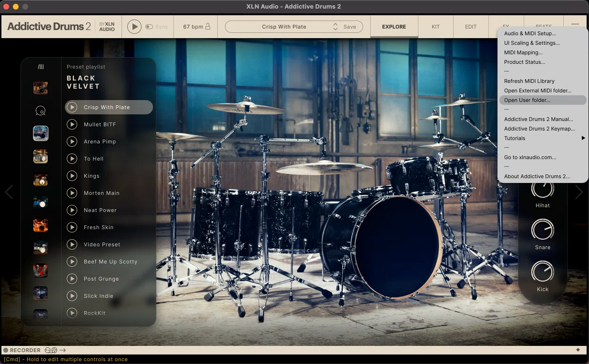Image resolution: width=589 pixels, height=364 pixels.
Task: Choose UI Scaling & Settings menu entry
Action: 542,43
